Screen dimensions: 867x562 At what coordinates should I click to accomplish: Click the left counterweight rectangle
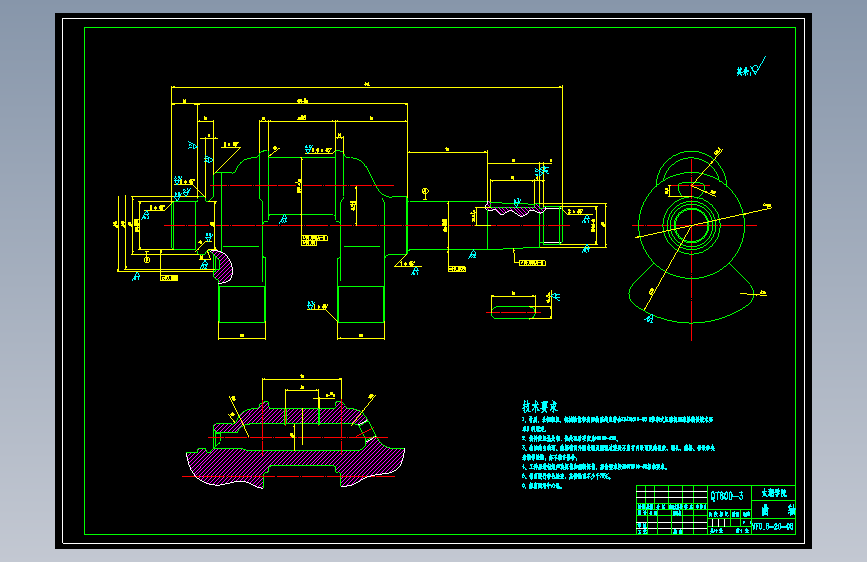point(242,304)
